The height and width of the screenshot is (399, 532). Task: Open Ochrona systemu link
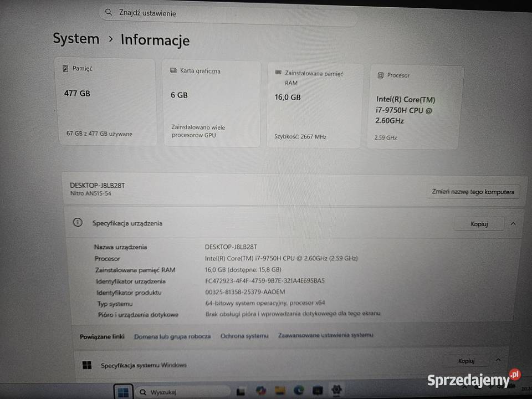coord(244,336)
